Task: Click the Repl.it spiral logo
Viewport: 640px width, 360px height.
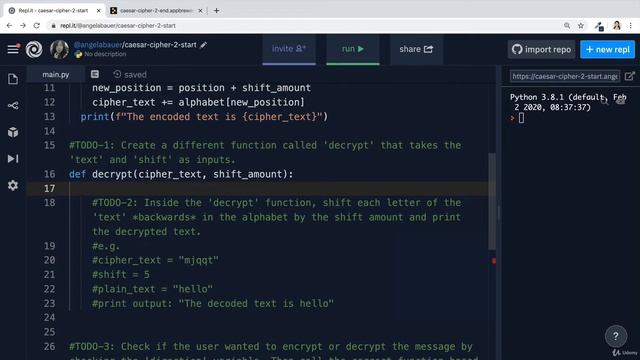Action: click(x=34, y=49)
